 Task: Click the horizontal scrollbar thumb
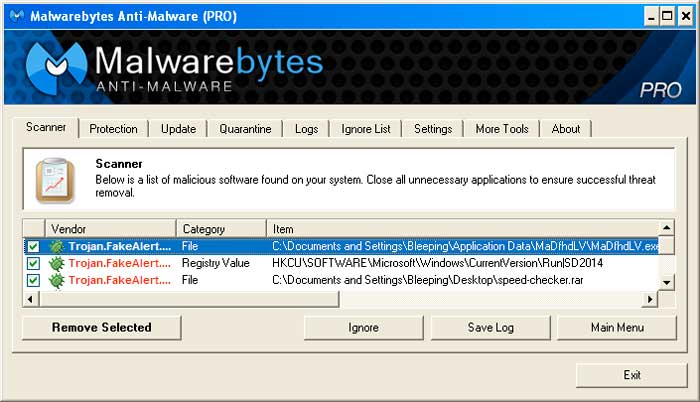coord(189,299)
